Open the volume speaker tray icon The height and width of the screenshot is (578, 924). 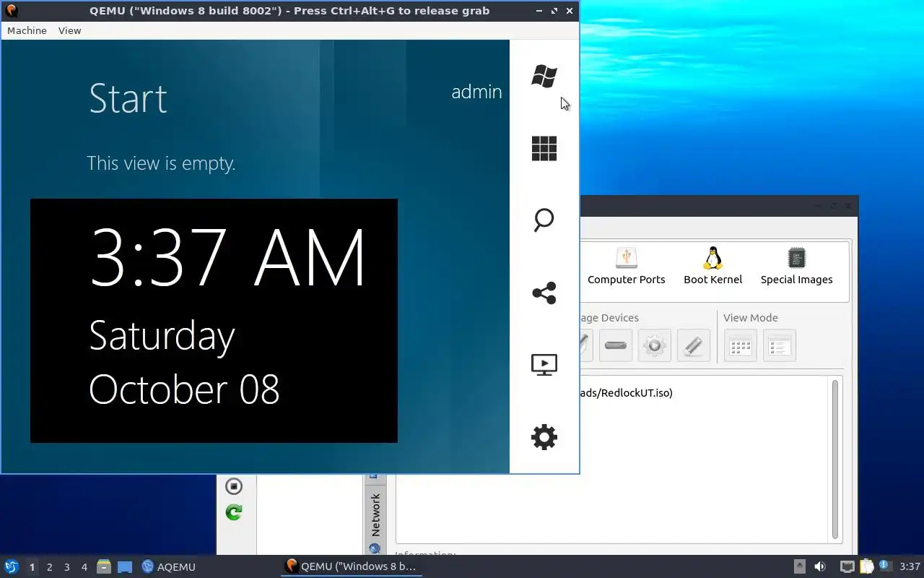[820, 566]
